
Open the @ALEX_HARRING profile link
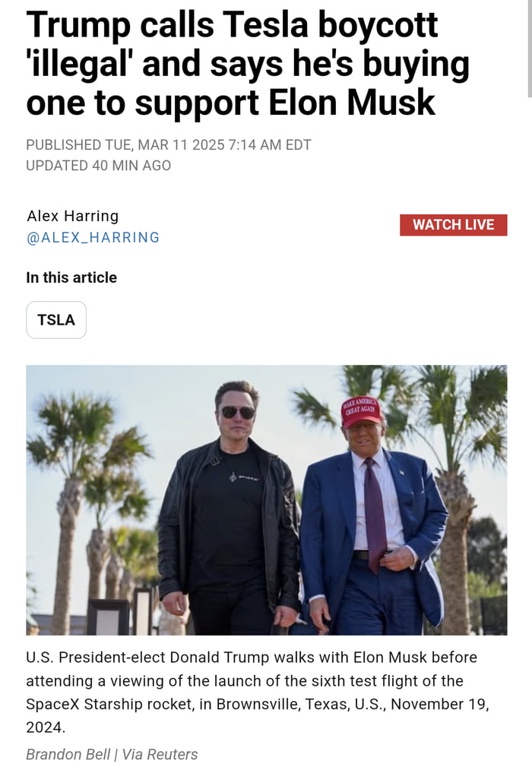tap(93, 237)
